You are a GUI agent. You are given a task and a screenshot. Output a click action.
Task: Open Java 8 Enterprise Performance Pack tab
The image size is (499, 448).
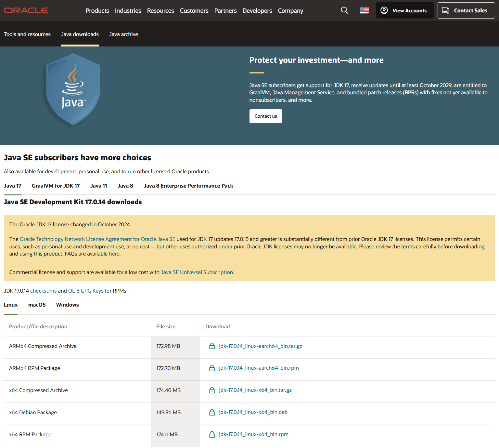click(x=188, y=186)
